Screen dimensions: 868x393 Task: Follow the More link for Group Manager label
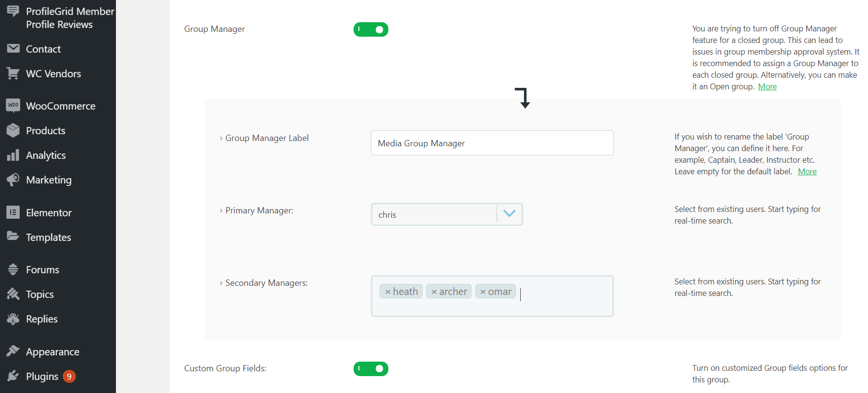pyautogui.click(x=807, y=171)
